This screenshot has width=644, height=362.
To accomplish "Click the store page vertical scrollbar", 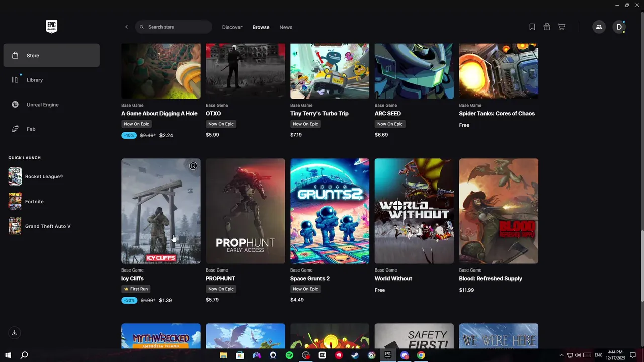I will (641, 265).
